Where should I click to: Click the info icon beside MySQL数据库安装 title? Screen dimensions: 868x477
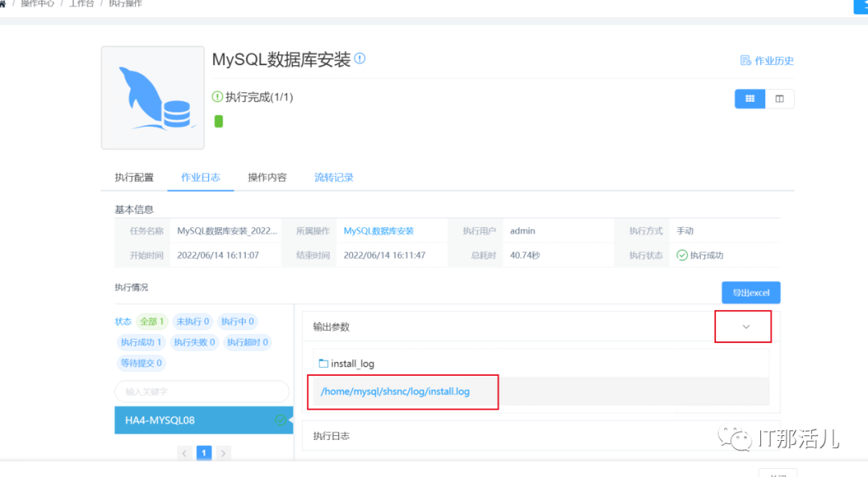click(x=360, y=58)
